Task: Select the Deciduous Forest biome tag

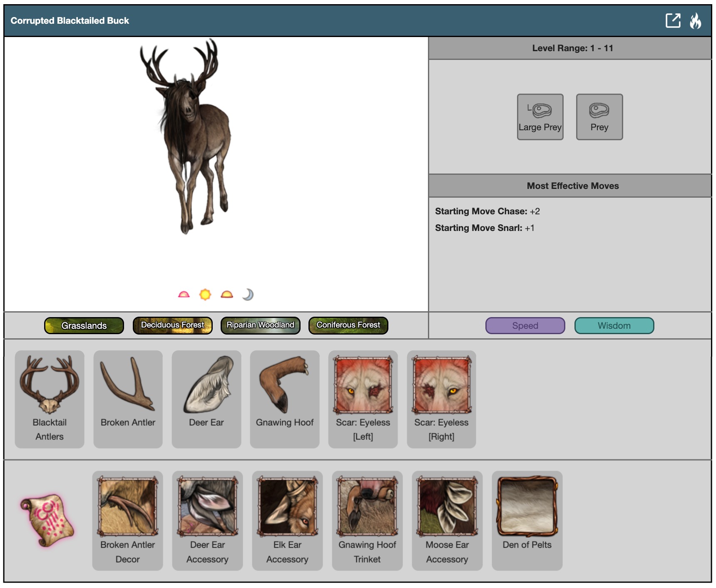Action: tap(172, 325)
